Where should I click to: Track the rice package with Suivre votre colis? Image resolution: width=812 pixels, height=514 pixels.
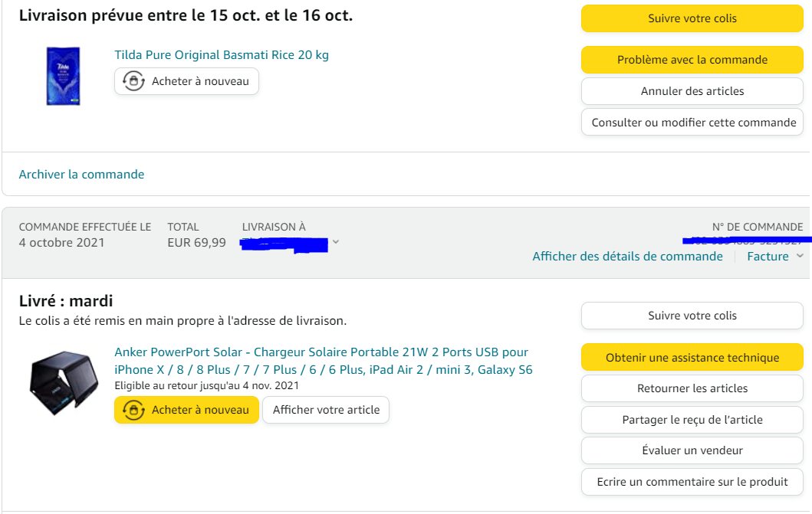[x=692, y=18]
